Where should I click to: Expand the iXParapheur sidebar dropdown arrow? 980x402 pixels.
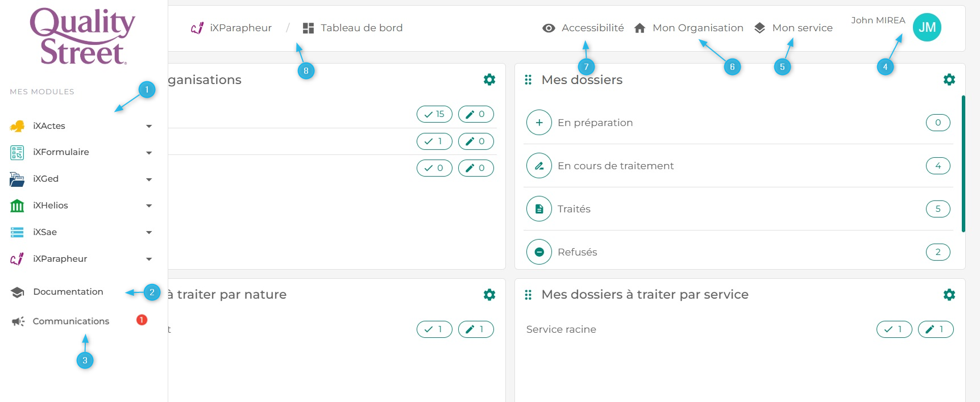[x=149, y=259]
